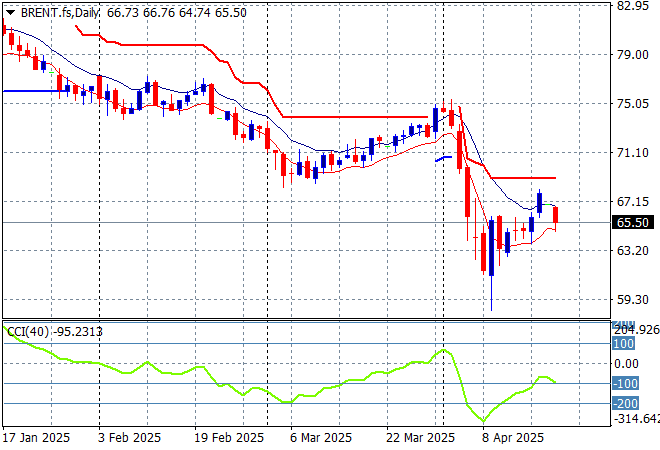
Task: Select the CCI 0.00 level label
Action: (x=626, y=364)
